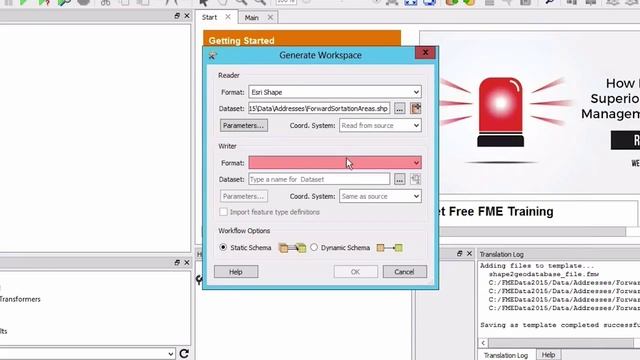This screenshot has width=640, height=360.
Task: Click horizontal scrollbar under Start page banner
Action: [x=531, y=231]
